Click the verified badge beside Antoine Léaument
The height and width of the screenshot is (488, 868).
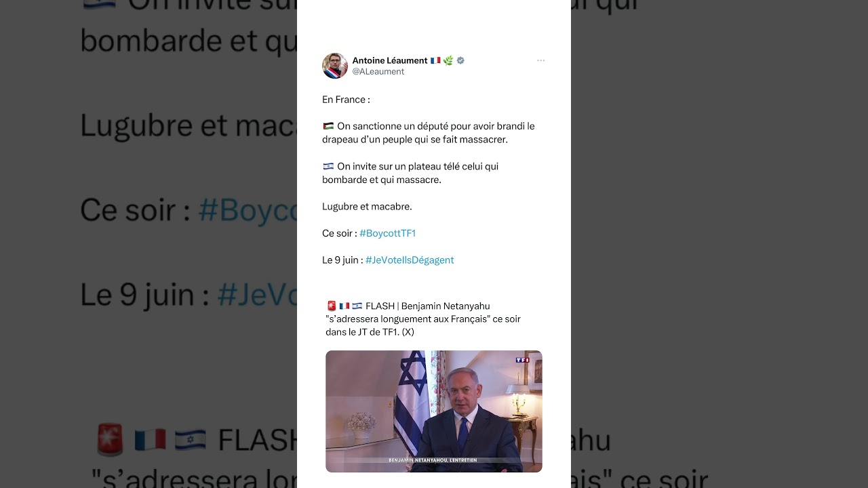coord(460,60)
